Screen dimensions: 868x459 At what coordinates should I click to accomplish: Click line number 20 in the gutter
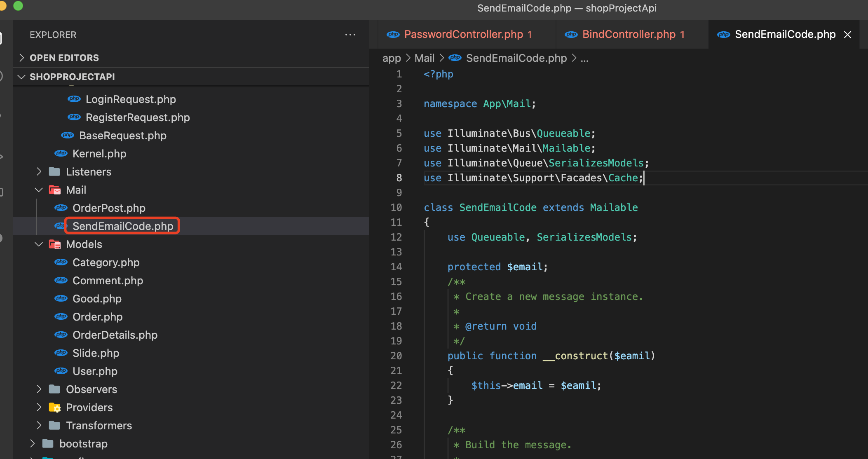pyautogui.click(x=396, y=356)
